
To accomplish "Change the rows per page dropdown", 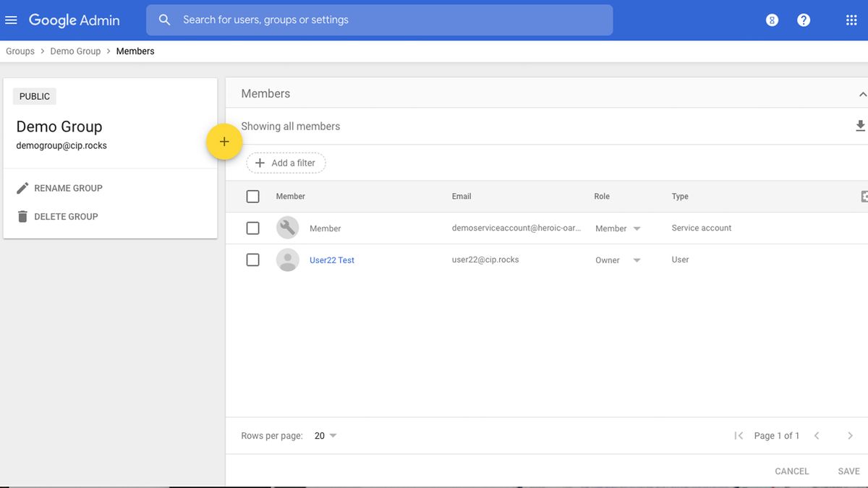I will (323, 435).
